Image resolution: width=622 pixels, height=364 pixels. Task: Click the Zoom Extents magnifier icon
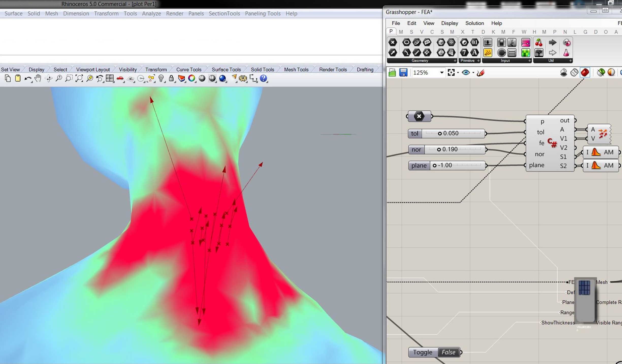tap(79, 78)
